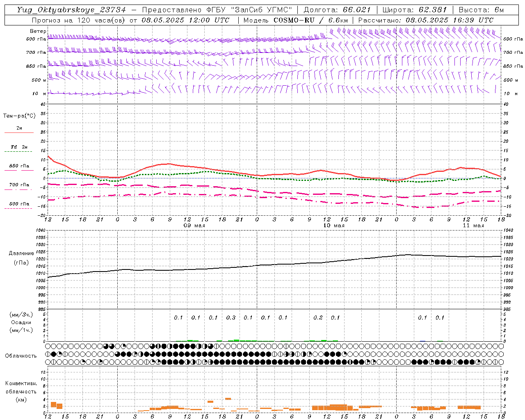Image resolution: width=525 pixels, height=420 pixels.
Task: Click the '850 гПа' temperature legend entry
Action: (19, 166)
